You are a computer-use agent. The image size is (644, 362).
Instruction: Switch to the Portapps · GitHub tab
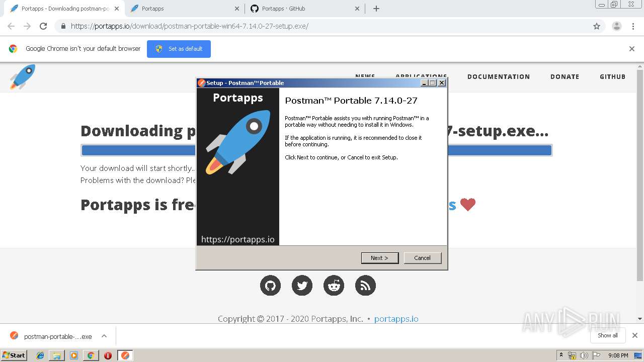coord(304,9)
